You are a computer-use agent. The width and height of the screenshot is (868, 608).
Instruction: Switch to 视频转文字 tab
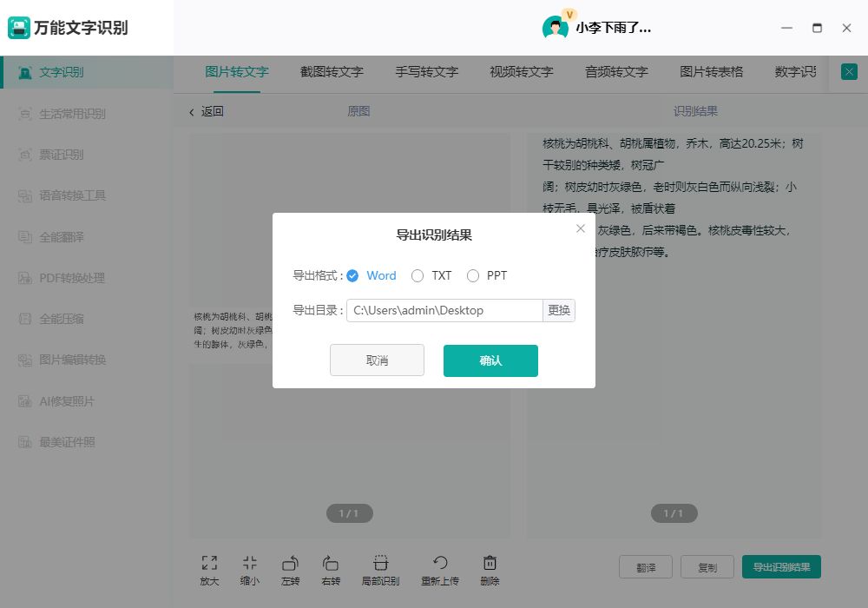pos(522,72)
